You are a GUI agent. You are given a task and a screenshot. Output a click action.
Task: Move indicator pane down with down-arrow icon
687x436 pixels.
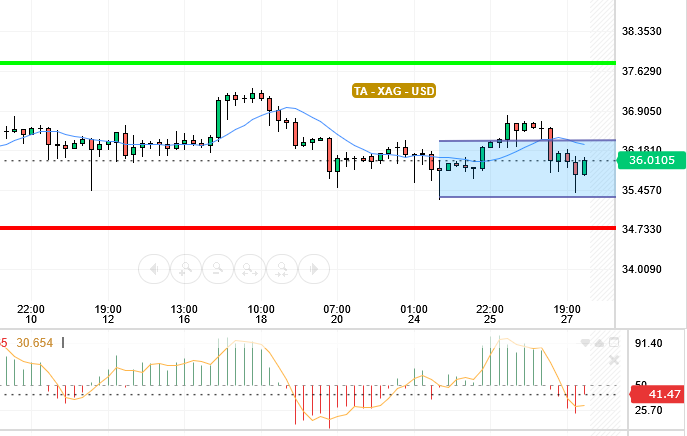585,343
